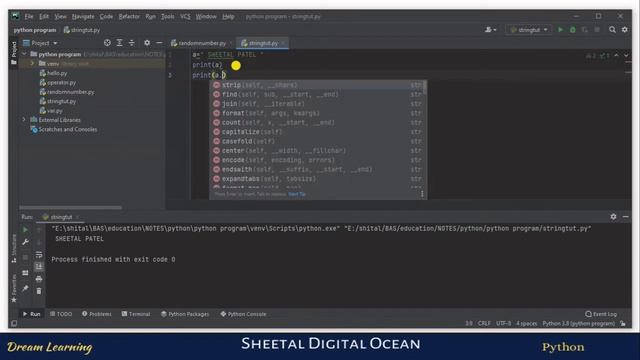The width and height of the screenshot is (640, 360).
Task: Close the stringtut tab in Run panel
Action: coord(78,217)
